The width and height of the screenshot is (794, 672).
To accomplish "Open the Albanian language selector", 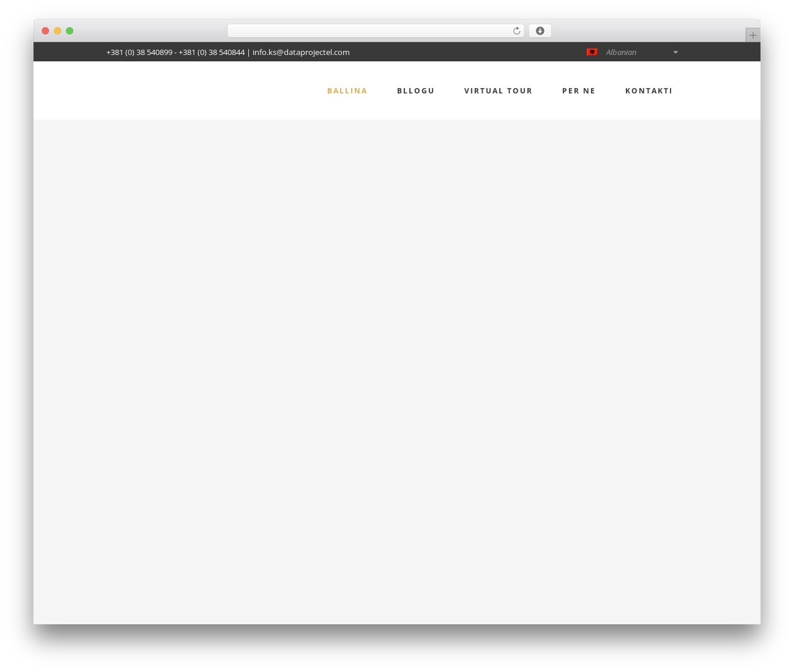I will [x=633, y=52].
